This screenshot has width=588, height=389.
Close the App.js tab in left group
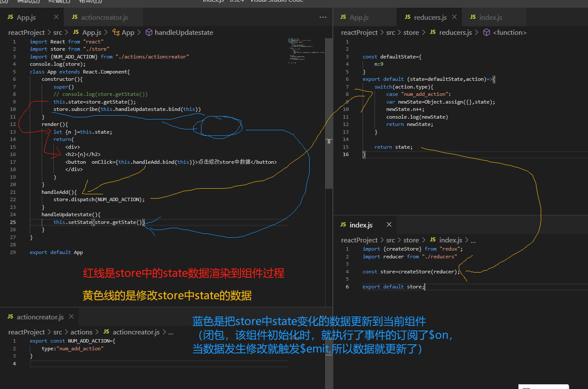click(x=56, y=17)
